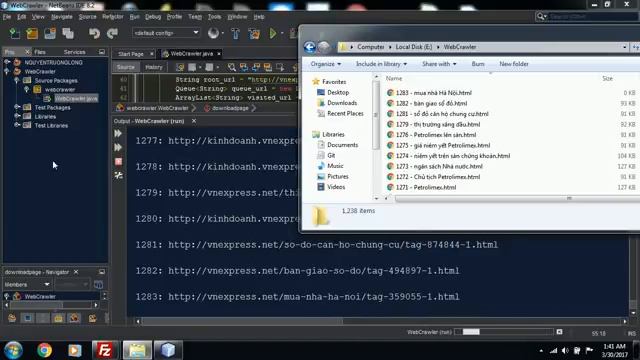Click the Burn button in Explorer
Image resolution: width=640 pixels, height=360 pixels.
point(478,64)
